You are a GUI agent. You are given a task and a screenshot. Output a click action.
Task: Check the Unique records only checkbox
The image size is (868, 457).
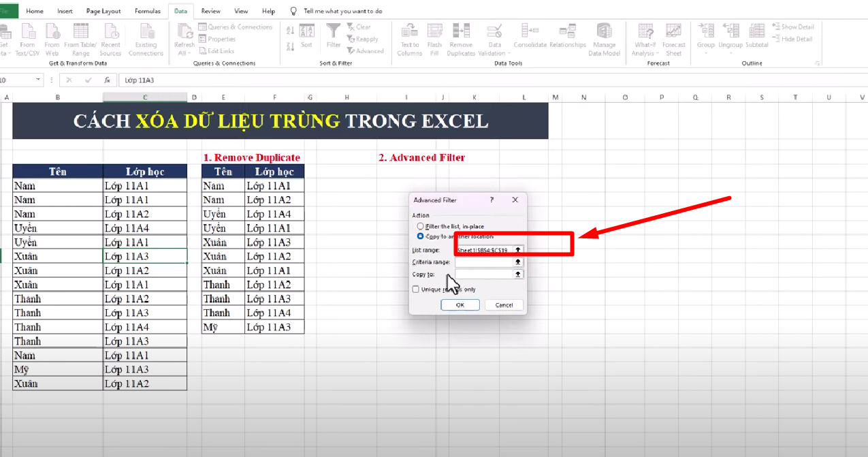coord(416,289)
